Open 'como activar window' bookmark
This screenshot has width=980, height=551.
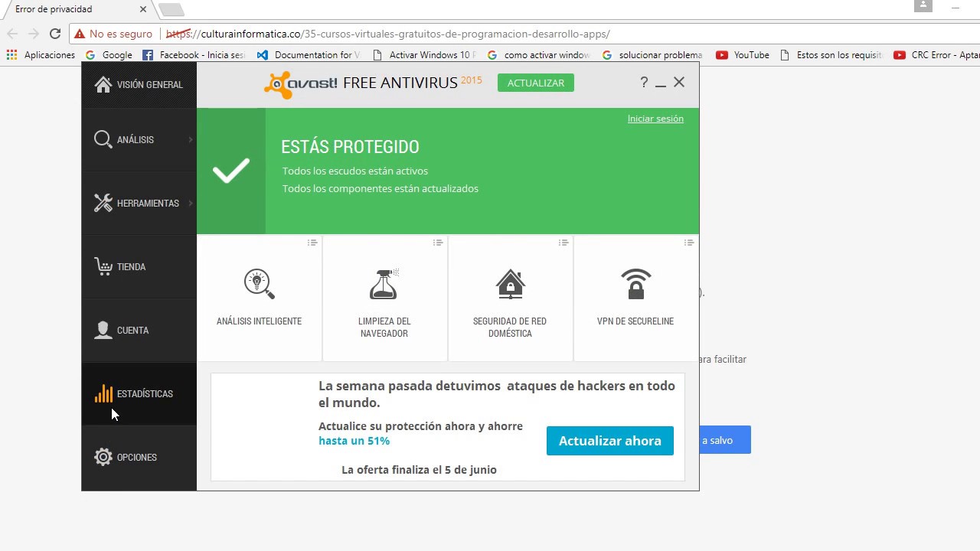tap(539, 55)
